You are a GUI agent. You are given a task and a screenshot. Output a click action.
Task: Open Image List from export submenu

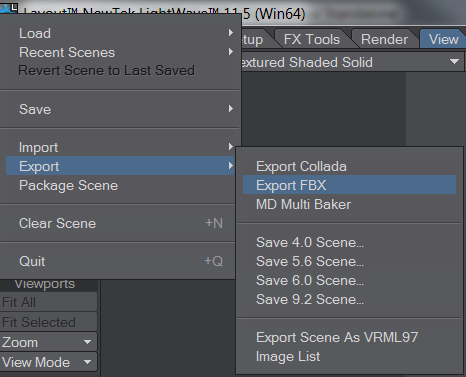tap(349, 356)
